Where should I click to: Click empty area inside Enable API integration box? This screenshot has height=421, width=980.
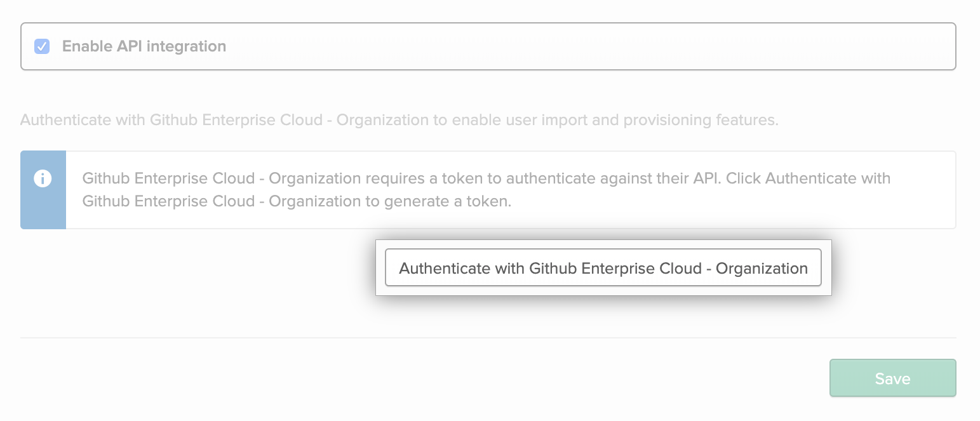[x=572, y=46]
